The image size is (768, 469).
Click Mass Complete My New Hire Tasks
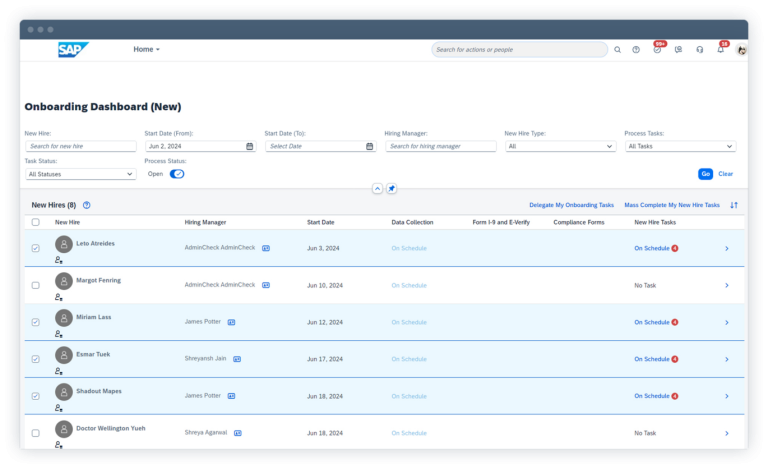672,205
